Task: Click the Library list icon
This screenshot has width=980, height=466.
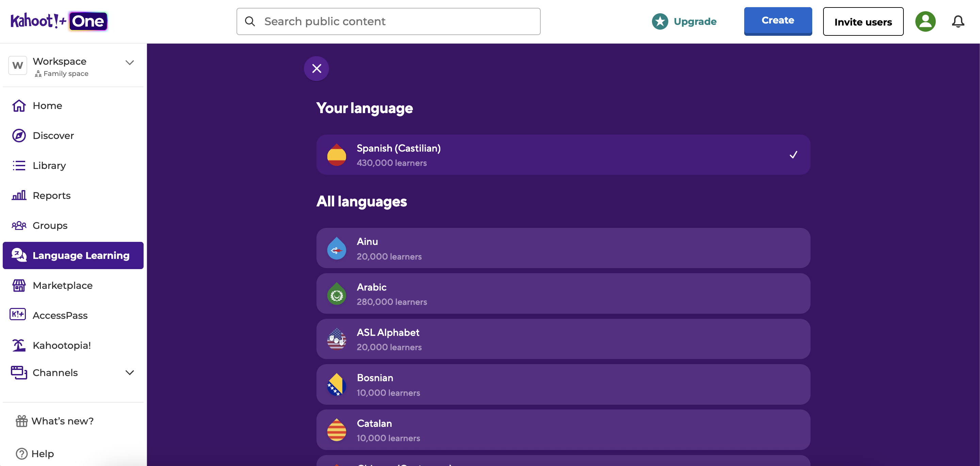Action: (x=19, y=166)
